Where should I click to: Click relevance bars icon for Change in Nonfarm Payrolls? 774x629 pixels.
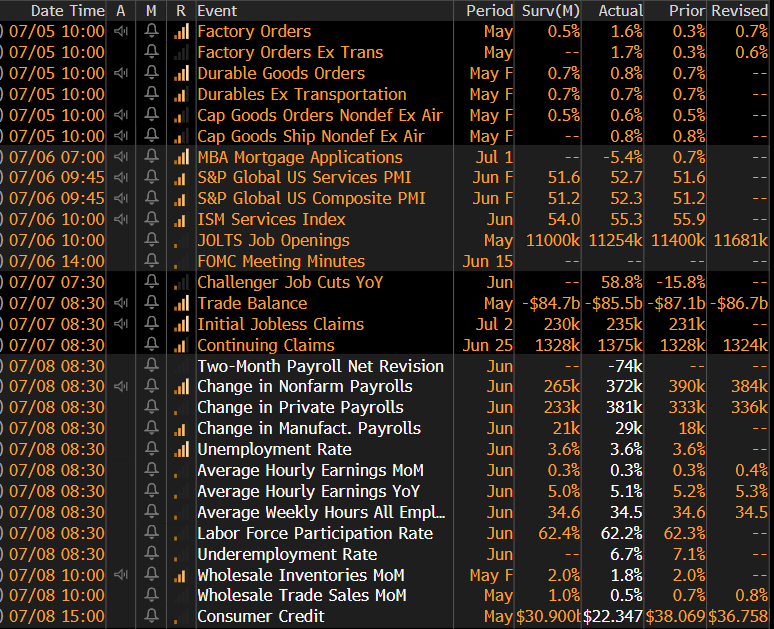(181, 387)
